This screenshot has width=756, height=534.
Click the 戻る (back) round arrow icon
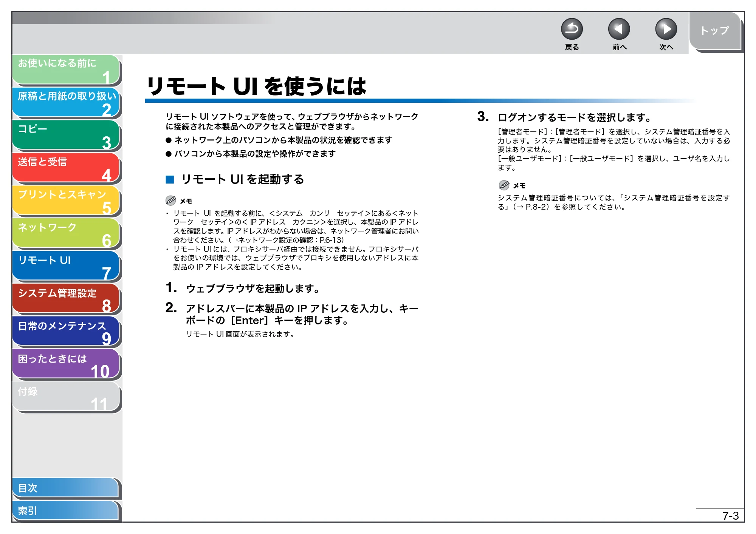572,29
